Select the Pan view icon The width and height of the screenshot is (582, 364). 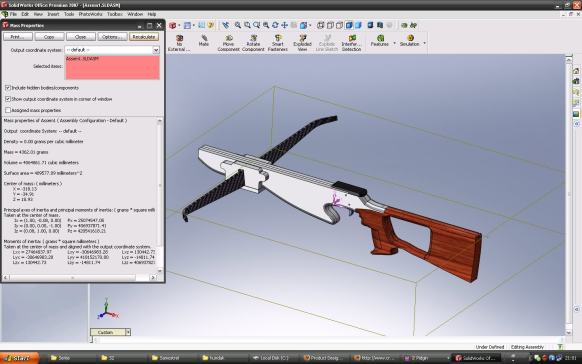point(284,25)
